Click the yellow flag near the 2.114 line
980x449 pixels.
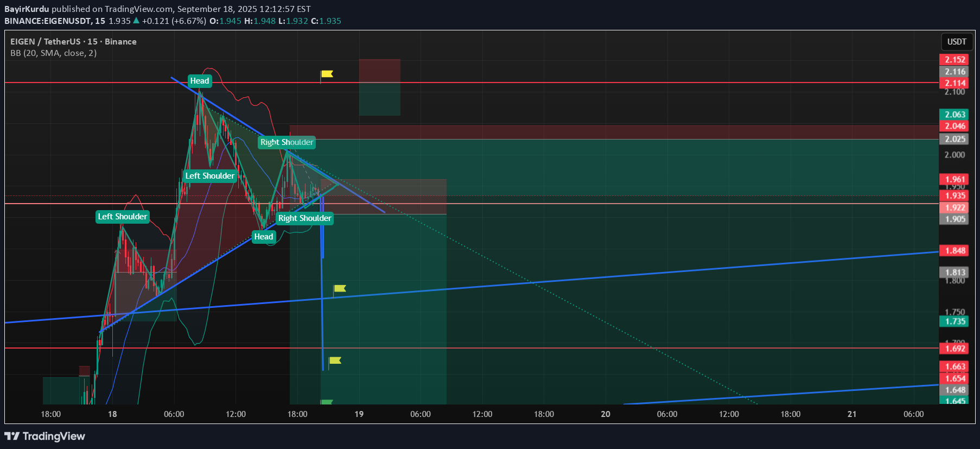(327, 74)
